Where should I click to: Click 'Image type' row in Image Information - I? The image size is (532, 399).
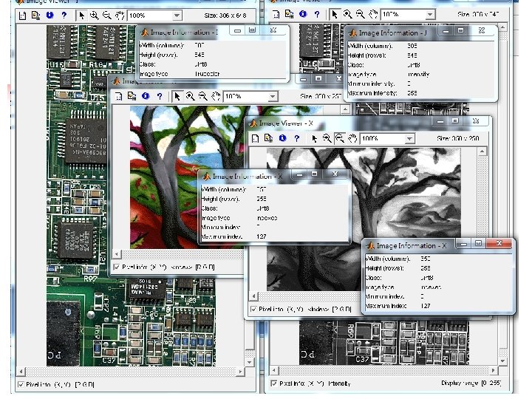[x=212, y=74]
